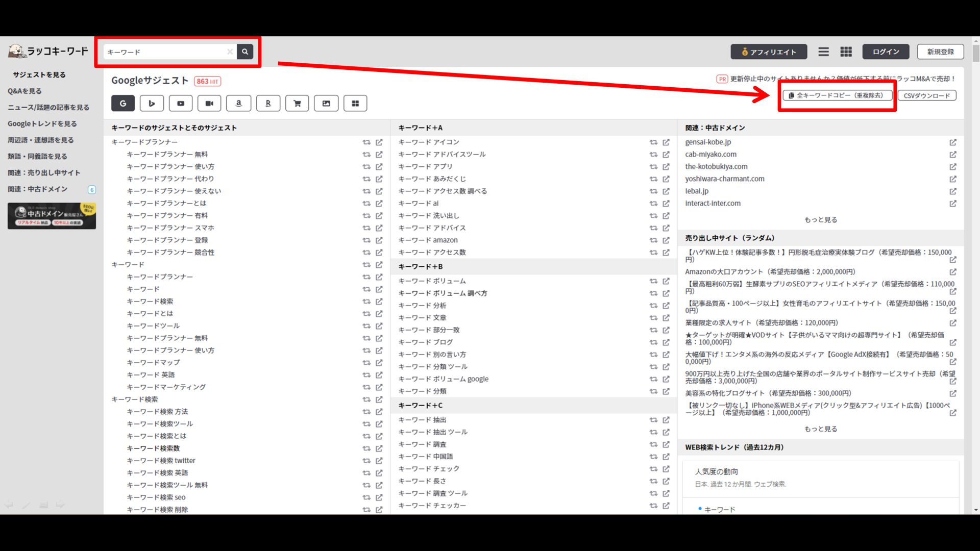
Task: Re-search icon for キーワード アイコン
Action: click(653, 142)
